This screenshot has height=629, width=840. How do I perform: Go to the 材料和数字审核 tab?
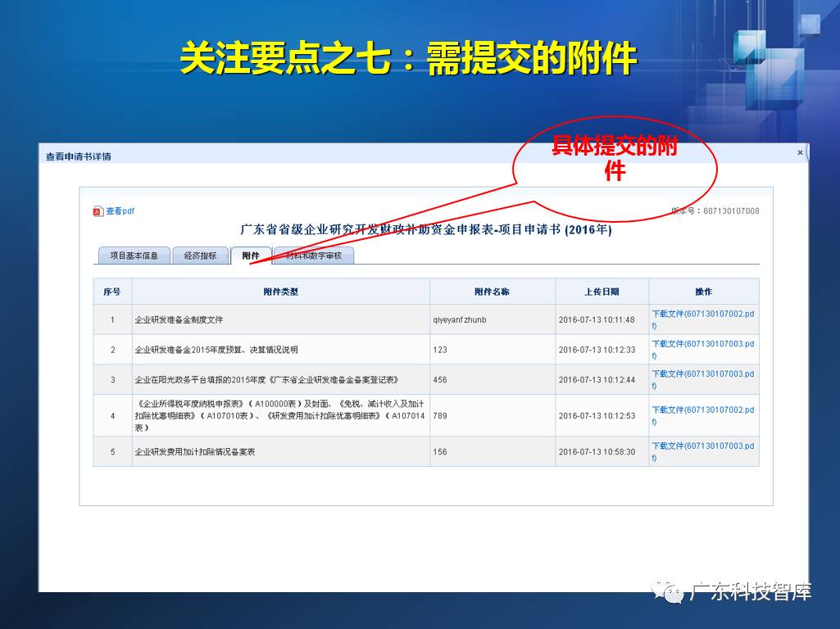click(314, 256)
